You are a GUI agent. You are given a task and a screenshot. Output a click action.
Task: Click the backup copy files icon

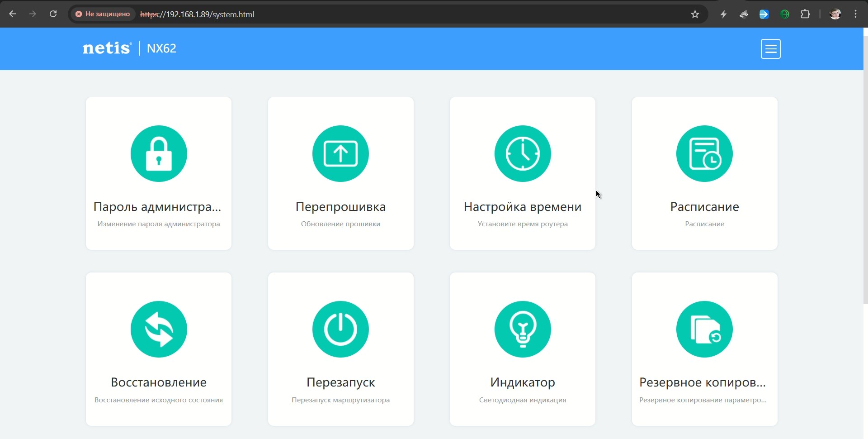click(704, 329)
